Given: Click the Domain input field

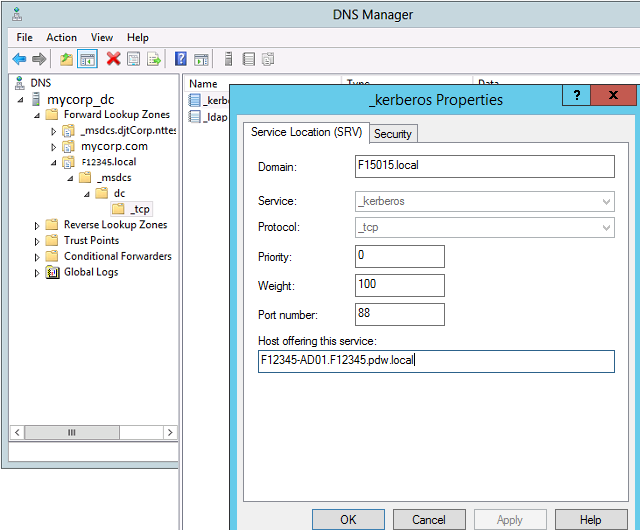Looking at the screenshot, I should tap(484, 166).
